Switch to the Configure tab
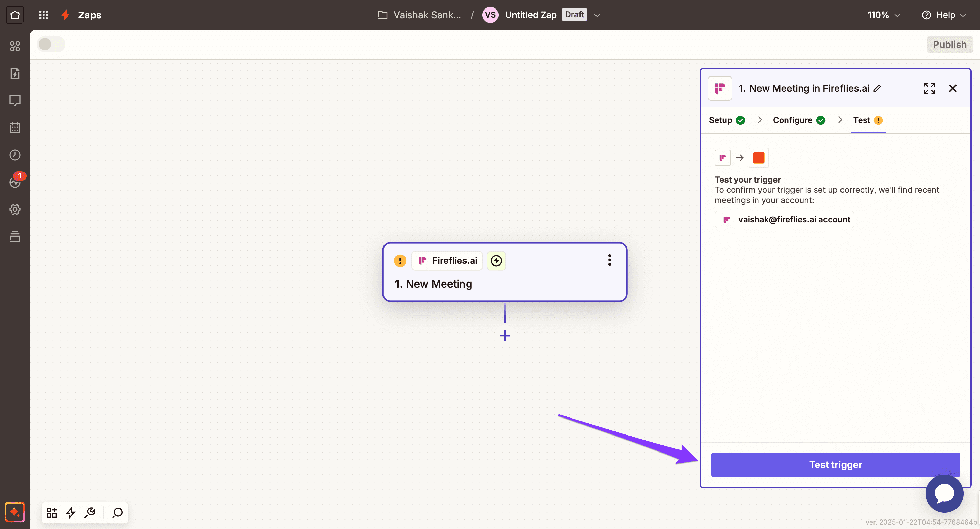Image resolution: width=980 pixels, height=529 pixels. [799, 120]
